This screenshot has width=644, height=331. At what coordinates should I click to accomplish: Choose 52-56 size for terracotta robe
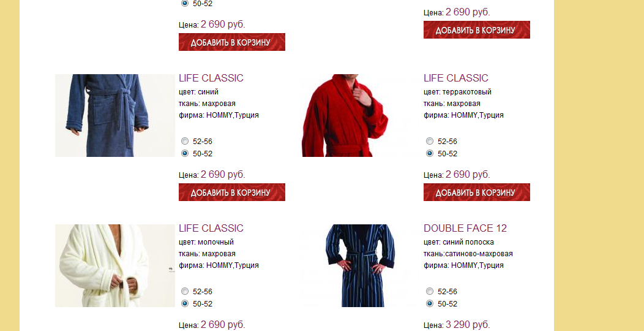[x=430, y=141]
